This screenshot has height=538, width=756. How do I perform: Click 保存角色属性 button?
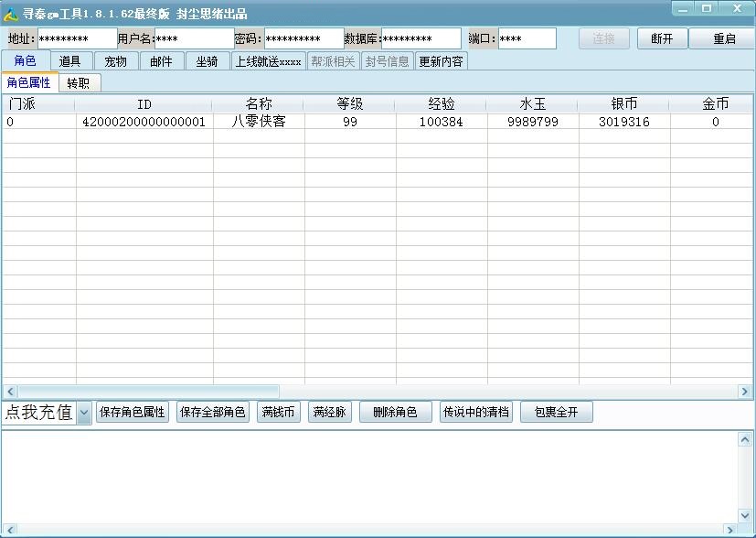click(x=132, y=413)
